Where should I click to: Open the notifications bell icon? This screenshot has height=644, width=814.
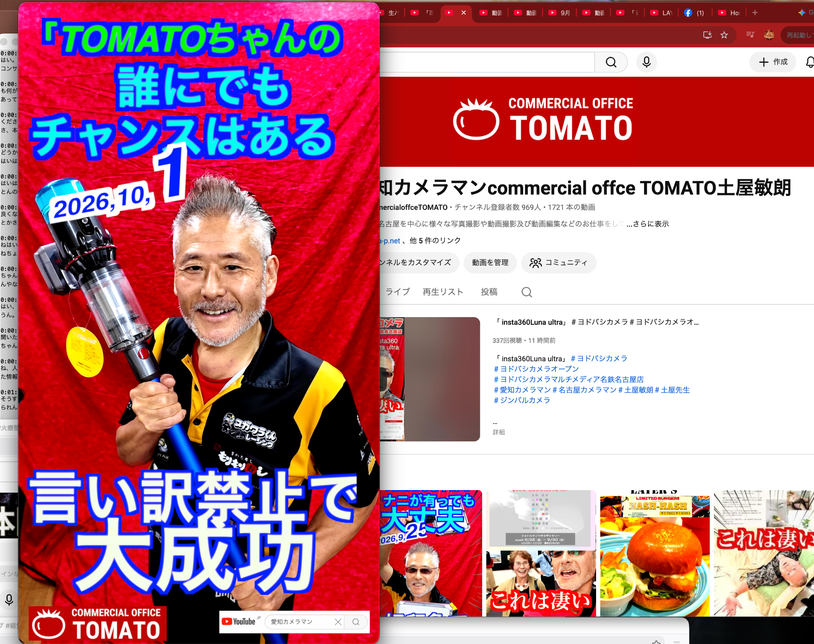(x=809, y=62)
